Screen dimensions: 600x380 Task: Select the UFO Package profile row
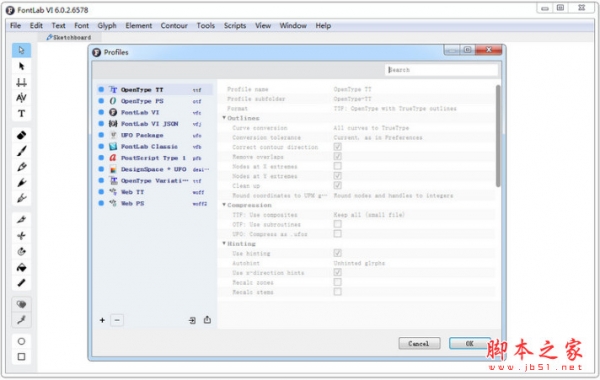[x=155, y=135]
